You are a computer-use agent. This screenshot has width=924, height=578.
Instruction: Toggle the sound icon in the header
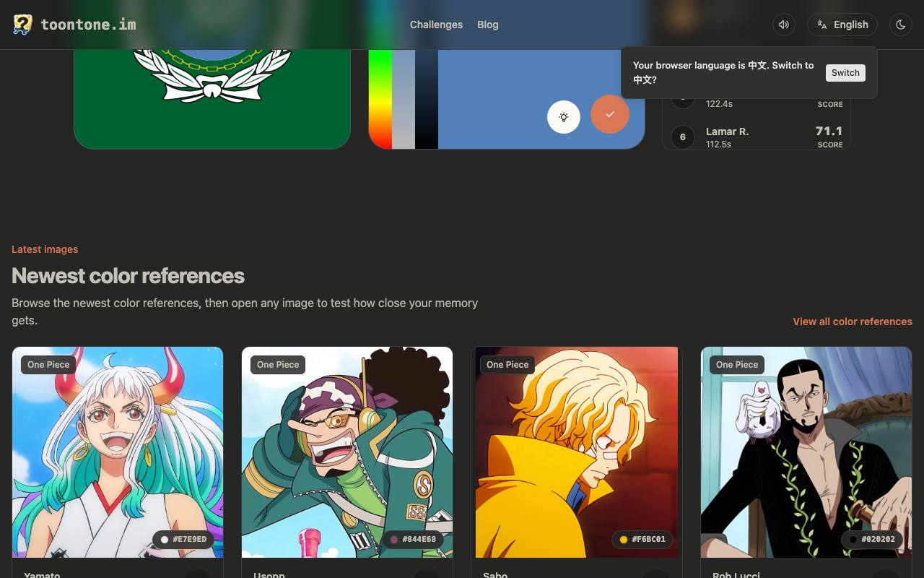784,25
